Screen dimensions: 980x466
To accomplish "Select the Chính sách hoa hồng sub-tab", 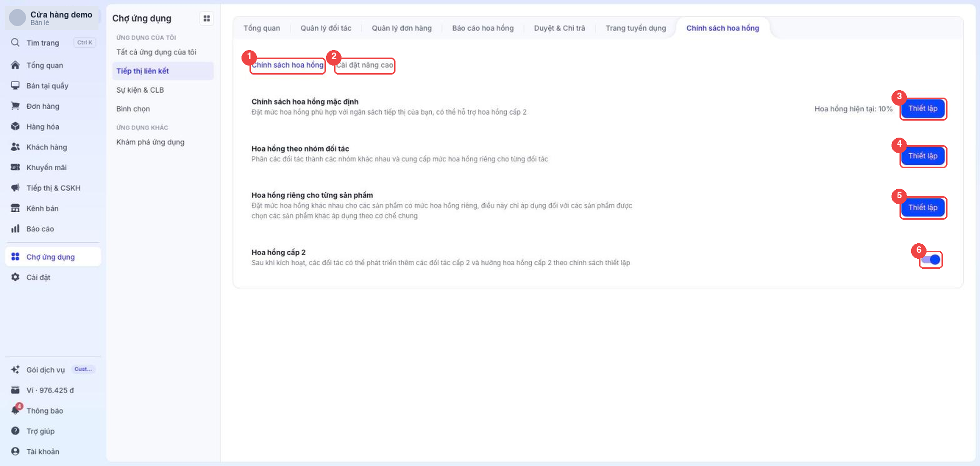I will click(x=287, y=65).
